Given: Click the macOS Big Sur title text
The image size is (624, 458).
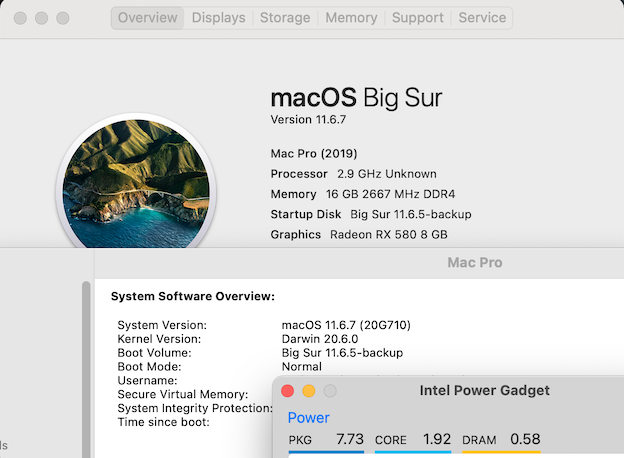Looking at the screenshot, I should pos(356,98).
